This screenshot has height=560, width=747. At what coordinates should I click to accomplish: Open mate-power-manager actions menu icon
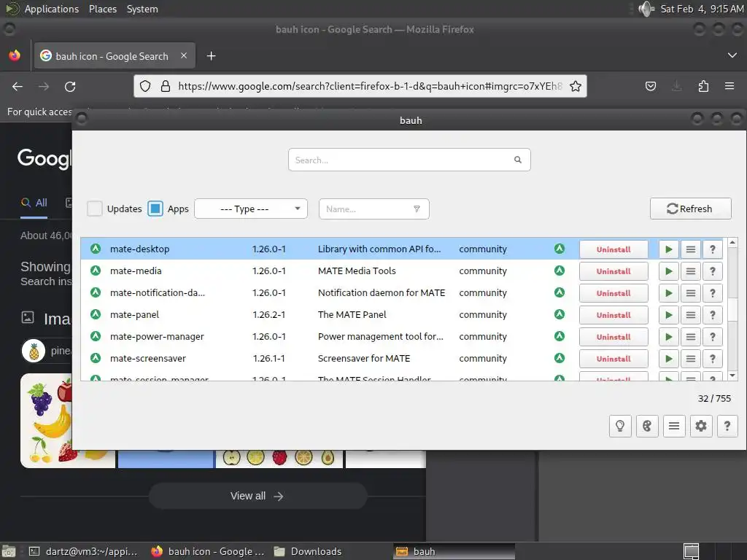click(690, 337)
